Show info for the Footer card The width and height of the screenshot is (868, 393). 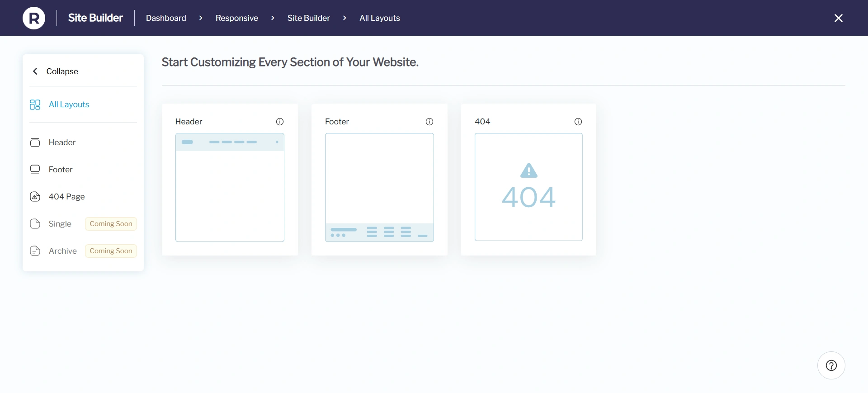click(429, 122)
